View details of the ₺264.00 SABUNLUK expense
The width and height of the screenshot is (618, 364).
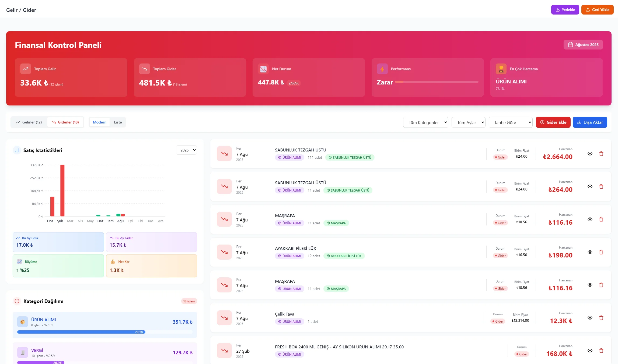[590, 186]
